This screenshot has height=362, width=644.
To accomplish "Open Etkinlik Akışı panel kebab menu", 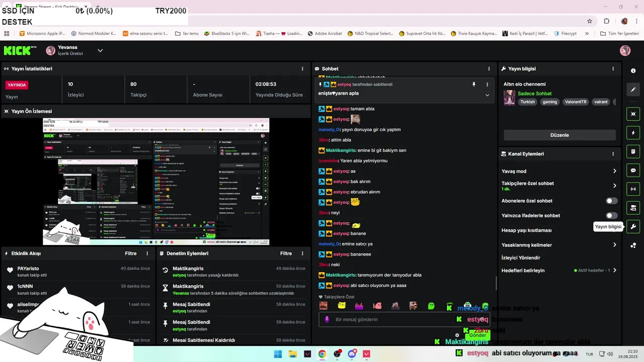I will pos(147,253).
